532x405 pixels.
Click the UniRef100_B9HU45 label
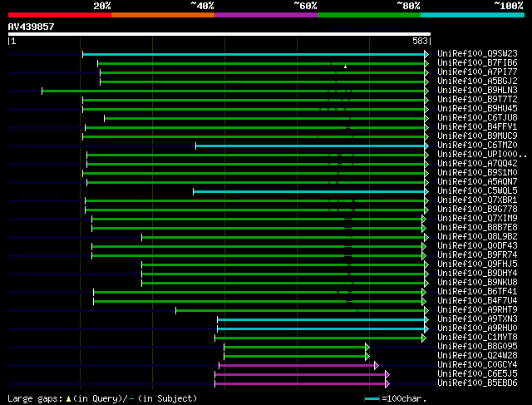tap(477, 109)
